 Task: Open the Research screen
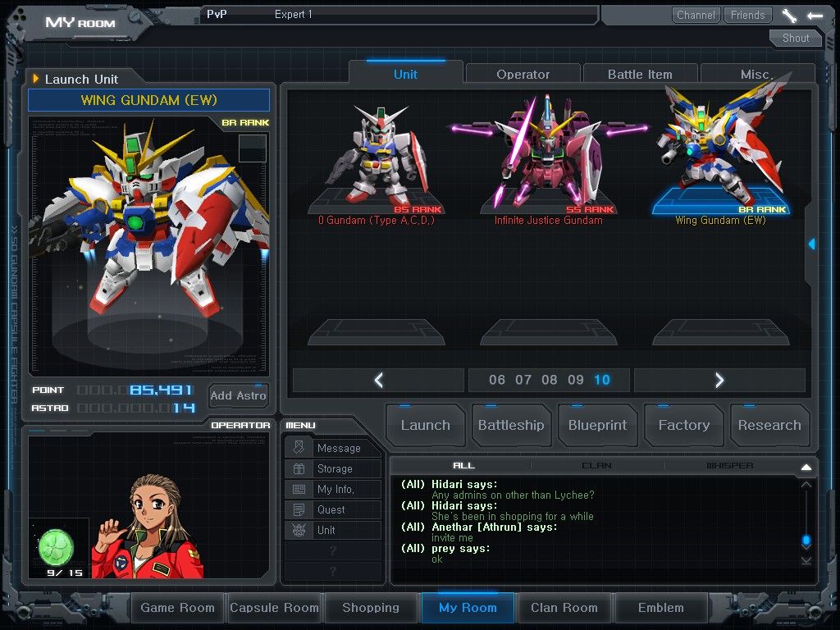click(x=769, y=426)
